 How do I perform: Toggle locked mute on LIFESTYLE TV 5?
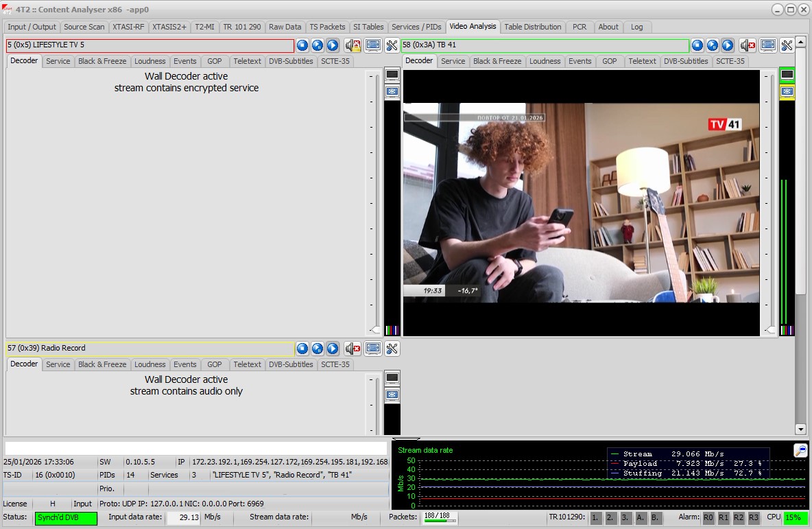point(353,45)
